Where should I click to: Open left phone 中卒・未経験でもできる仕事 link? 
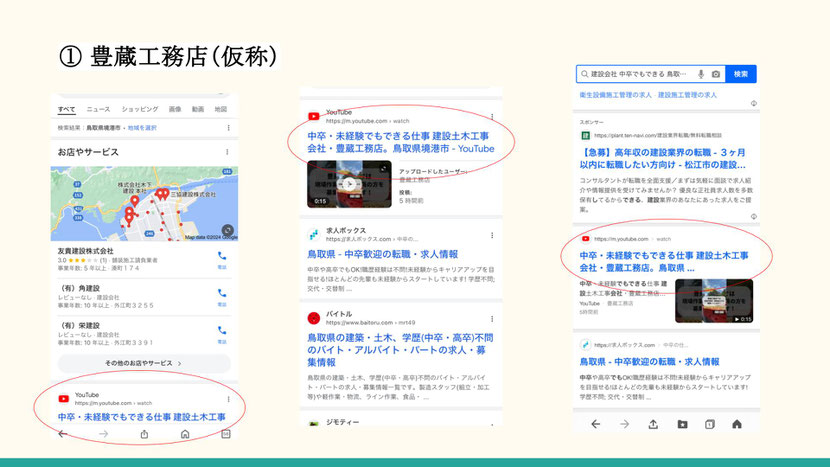click(x=142, y=417)
